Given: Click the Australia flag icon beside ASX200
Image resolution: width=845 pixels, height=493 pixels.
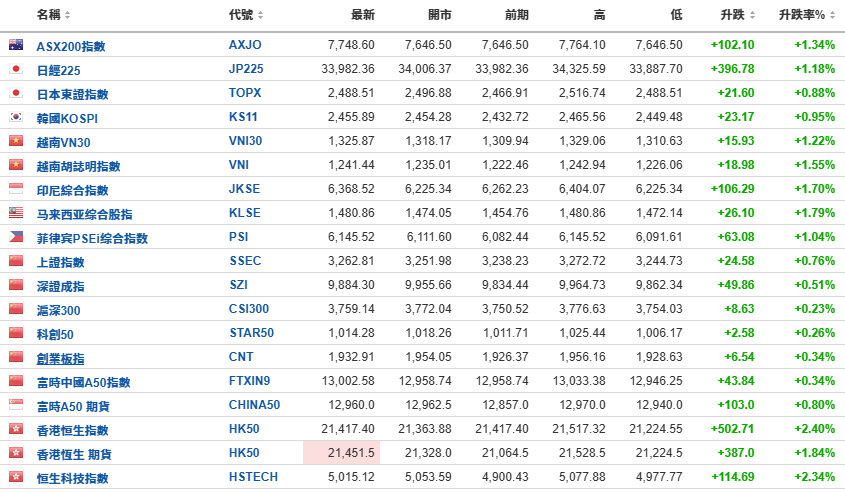Looking at the screenshot, I should pyautogui.click(x=15, y=45).
